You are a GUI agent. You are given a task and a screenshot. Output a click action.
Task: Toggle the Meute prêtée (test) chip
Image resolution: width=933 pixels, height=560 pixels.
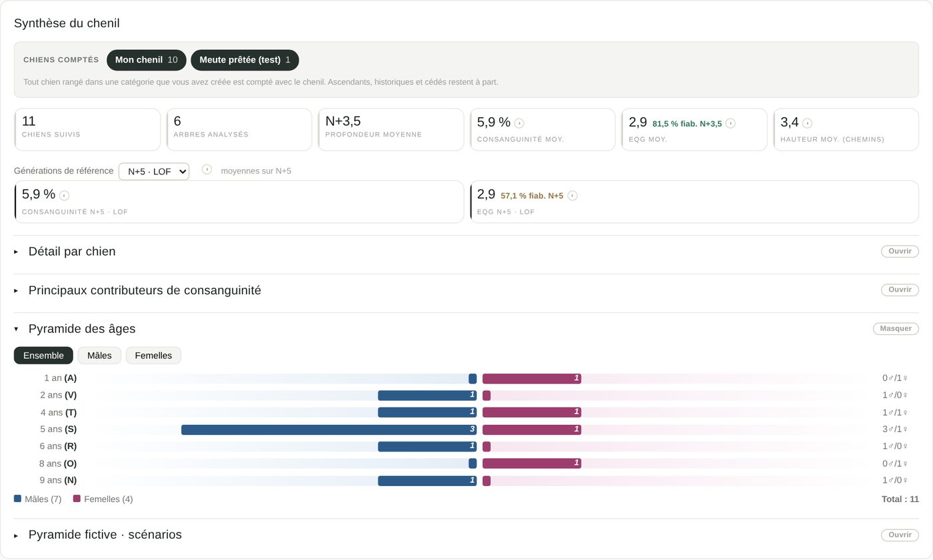pyautogui.click(x=245, y=60)
